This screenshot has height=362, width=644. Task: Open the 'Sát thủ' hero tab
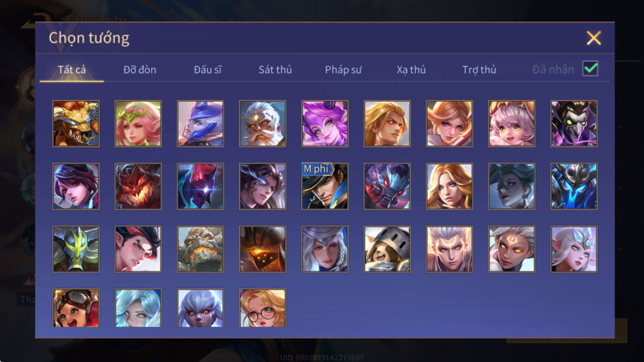point(275,69)
